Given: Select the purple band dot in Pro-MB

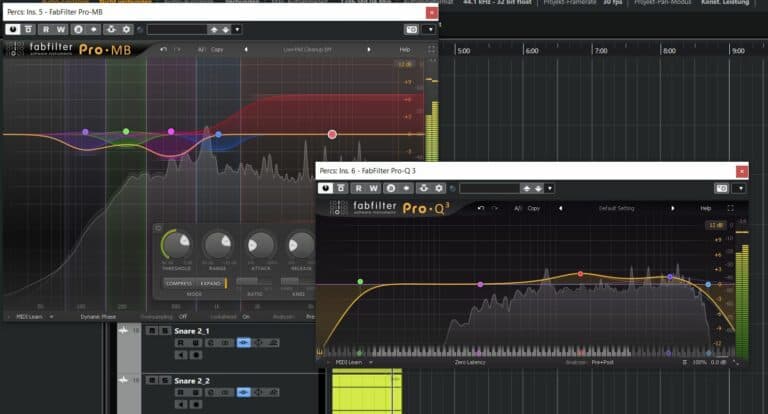Looking at the screenshot, I should pyautogui.click(x=85, y=132).
